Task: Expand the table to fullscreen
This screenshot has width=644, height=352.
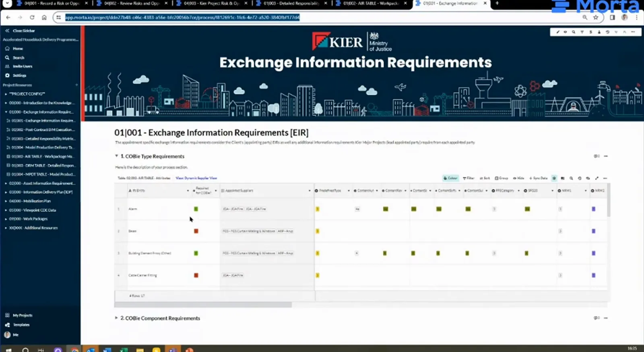Action: pos(597,178)
